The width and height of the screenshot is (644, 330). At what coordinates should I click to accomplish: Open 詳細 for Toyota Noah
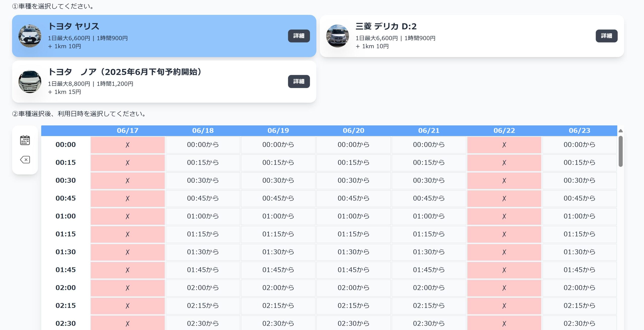pos(299,81)
